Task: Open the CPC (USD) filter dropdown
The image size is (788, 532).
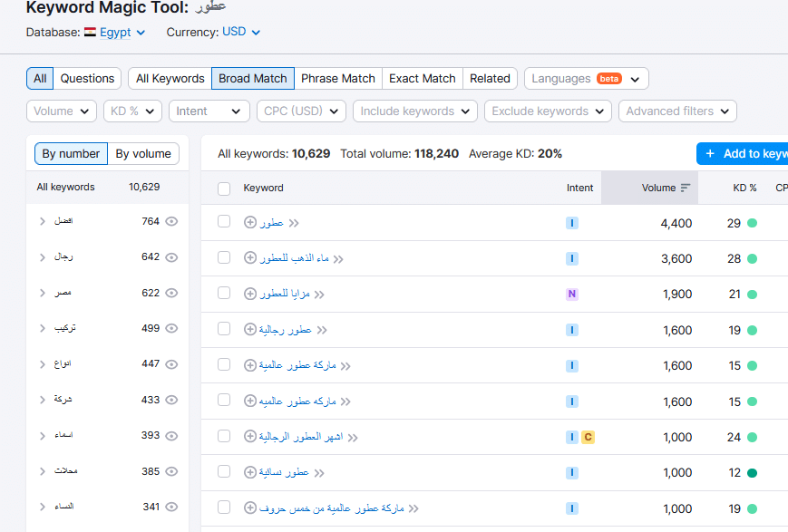Action: [x=301, y=111]
